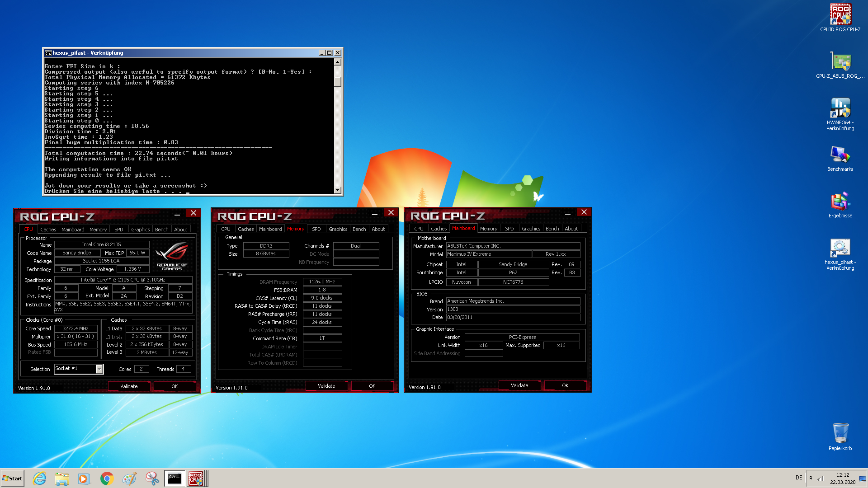This screenshot has width=868, height=488.
Task: Click the processor name field 'Intel Core i3 2105'
Action: (x=102, y=244)
